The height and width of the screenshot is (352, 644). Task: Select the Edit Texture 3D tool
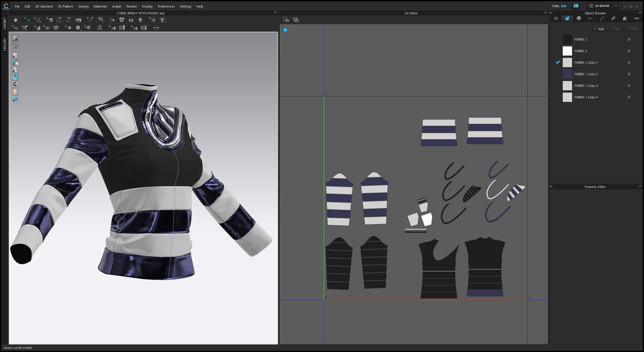click(x=37, y=28)
